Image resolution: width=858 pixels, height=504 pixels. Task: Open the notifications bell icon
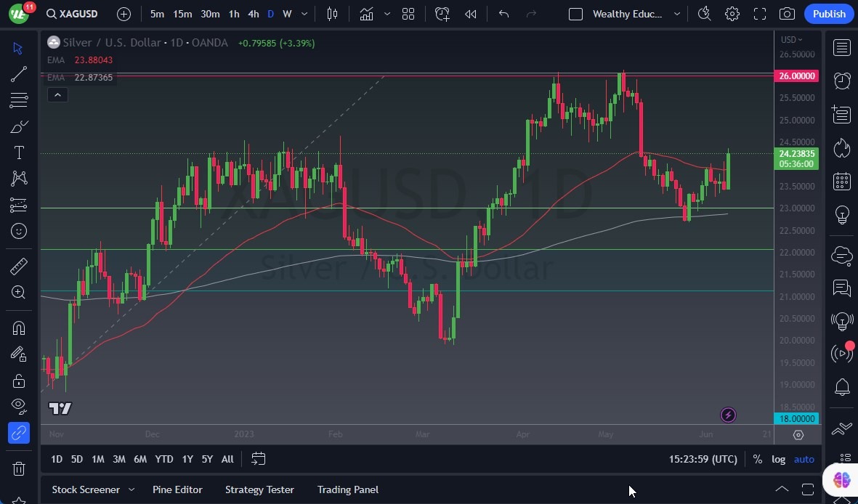[842, 387]
